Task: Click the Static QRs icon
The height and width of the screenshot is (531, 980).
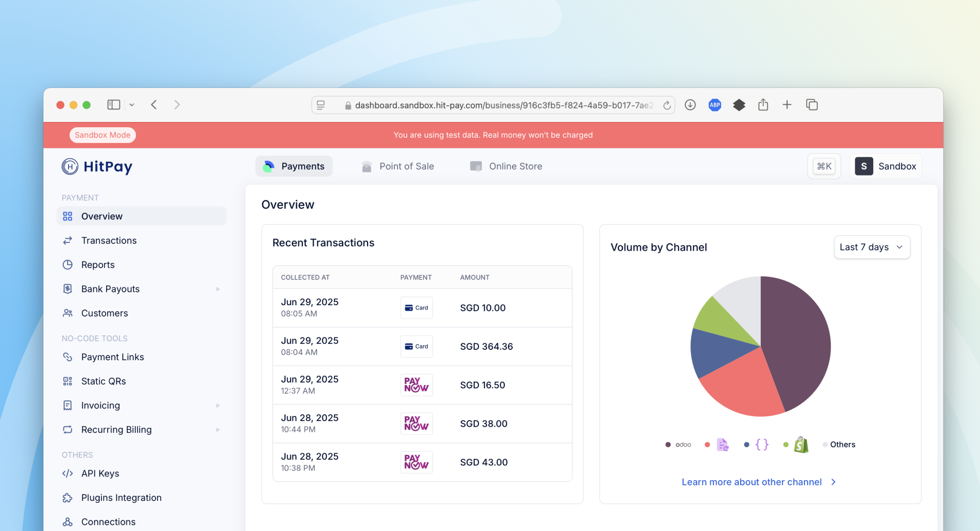Action: pos(67,381)
